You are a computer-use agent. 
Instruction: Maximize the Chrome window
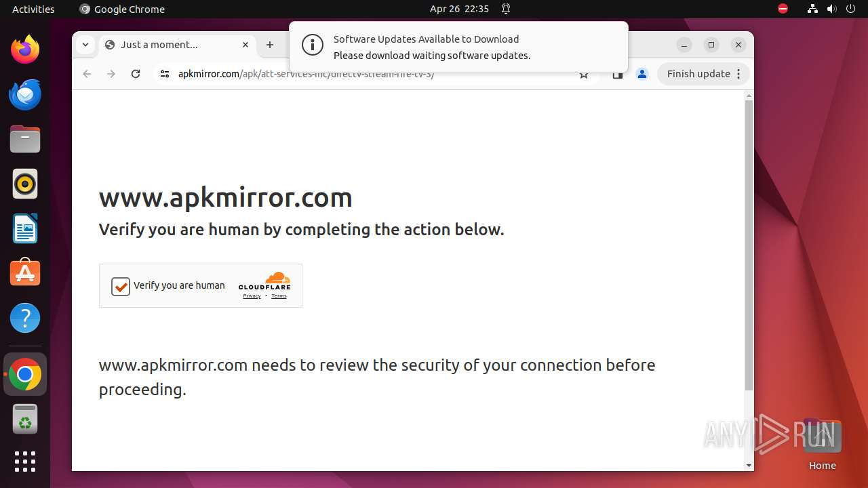[711, 45]
